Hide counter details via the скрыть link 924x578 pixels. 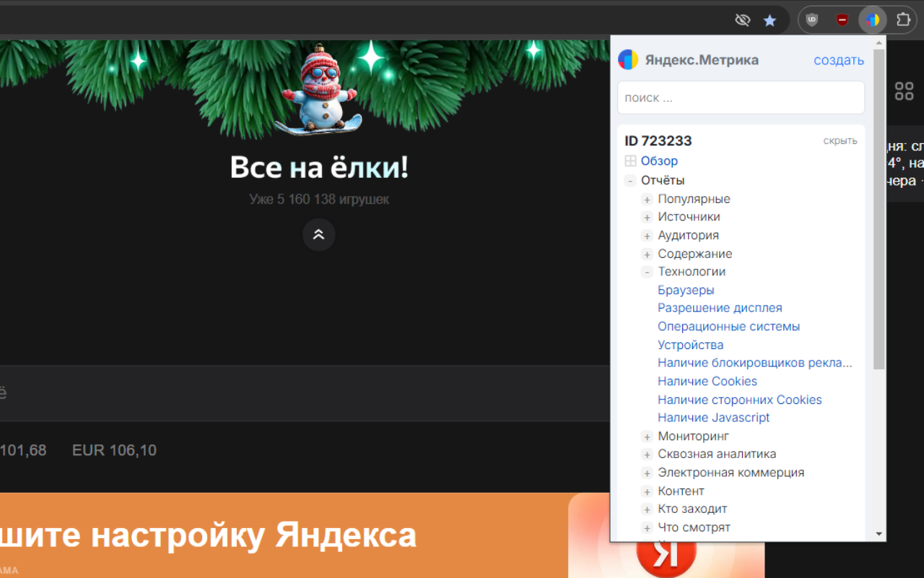(x=840, y=140)
